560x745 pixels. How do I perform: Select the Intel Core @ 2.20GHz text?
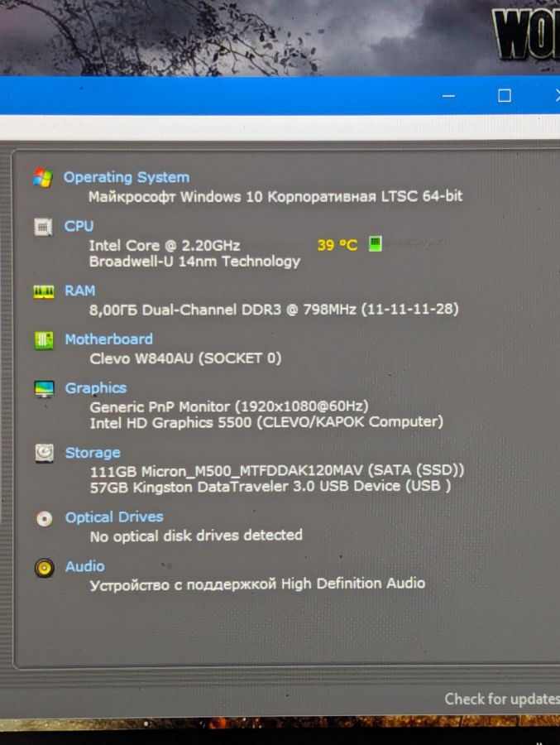[165, 246]
